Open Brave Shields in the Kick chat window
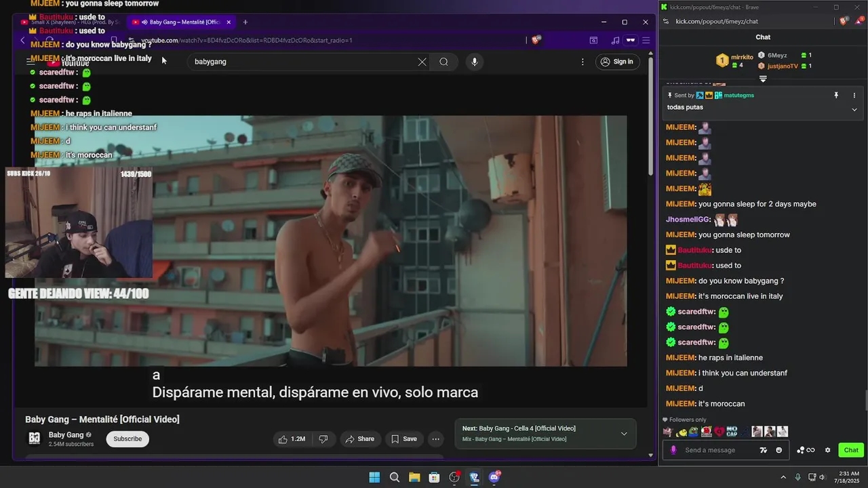This screenshot has width=868, height=488. [844, 21]
